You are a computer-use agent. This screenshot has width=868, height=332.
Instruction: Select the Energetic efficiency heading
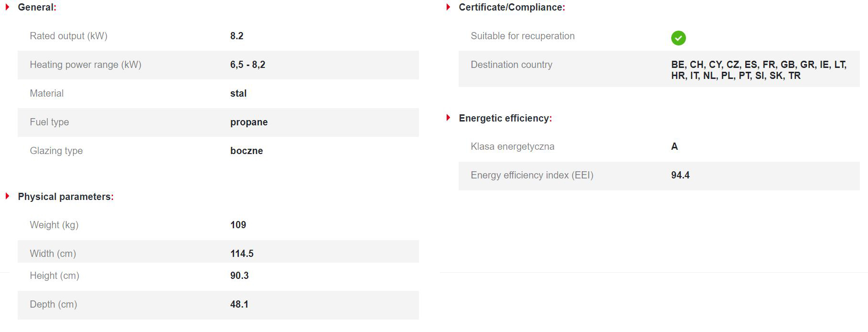[505, 118]
